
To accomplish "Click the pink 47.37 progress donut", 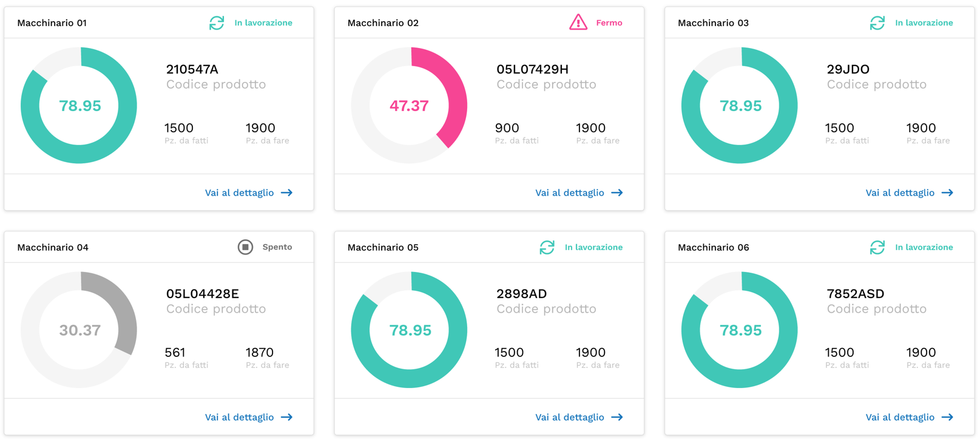I will click(409, 106).
